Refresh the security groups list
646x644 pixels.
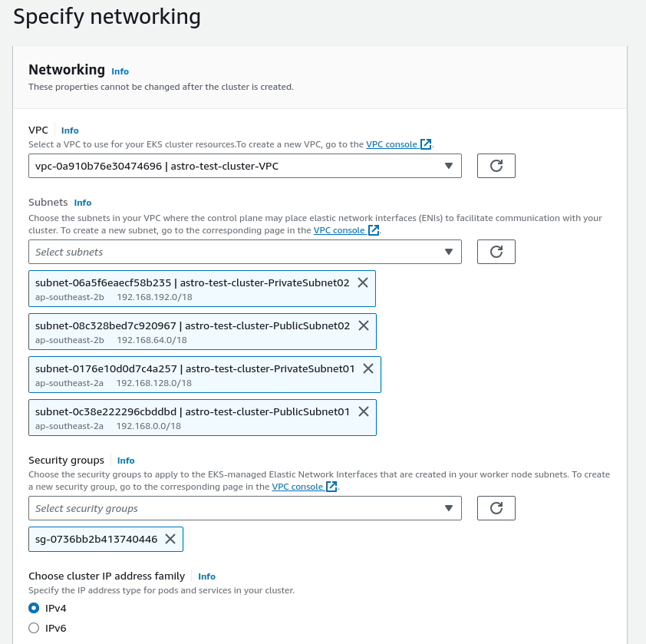click(496, 507)
